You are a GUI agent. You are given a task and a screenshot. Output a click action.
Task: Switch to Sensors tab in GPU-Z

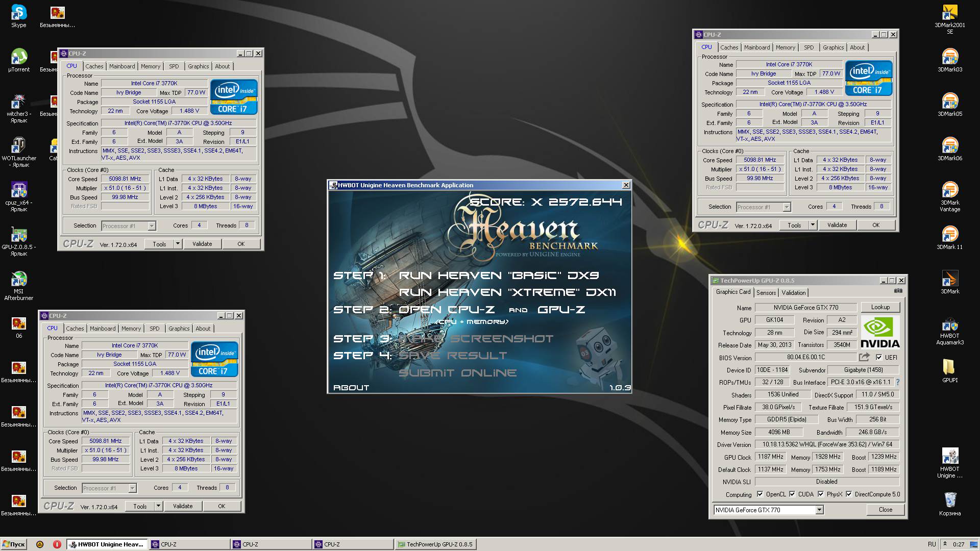tap(766, 292)
